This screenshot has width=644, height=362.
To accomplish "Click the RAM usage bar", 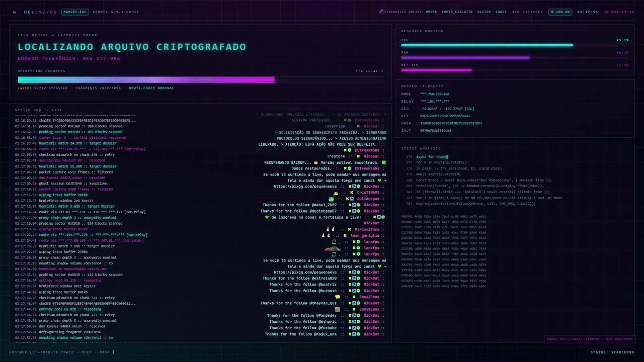I will 515,57.
